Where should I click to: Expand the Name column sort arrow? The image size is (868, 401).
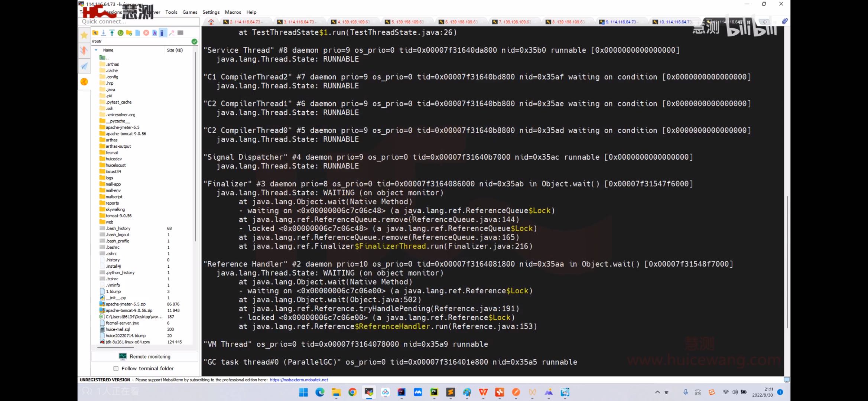click(x=96, y=50)
